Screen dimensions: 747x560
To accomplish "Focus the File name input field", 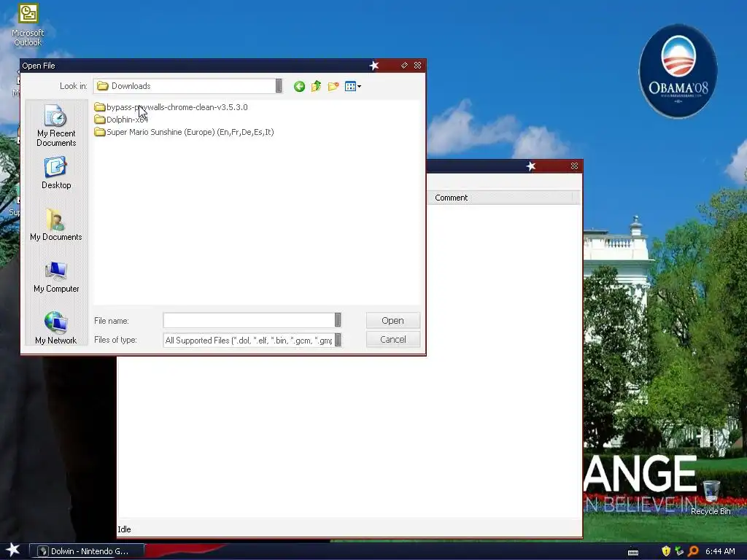I will click(249, 320).
